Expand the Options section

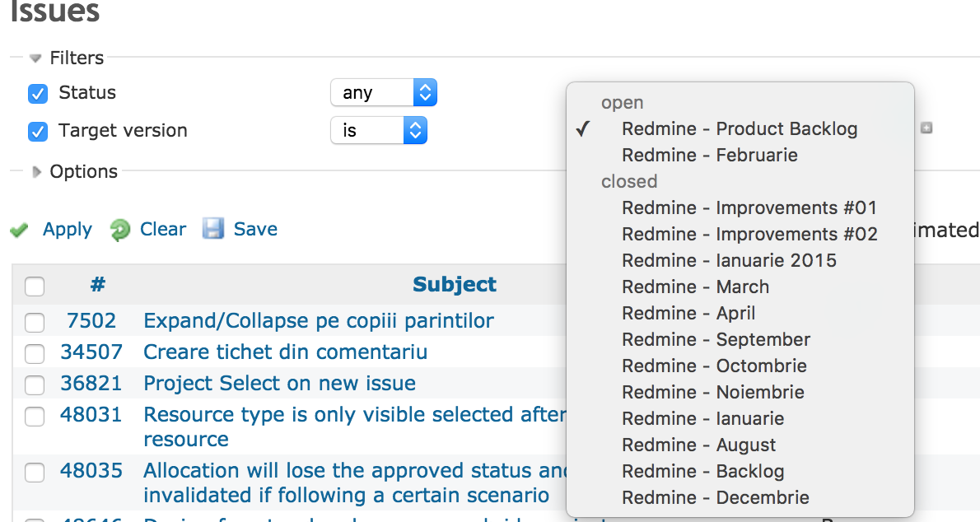click(x=36, y=172)
